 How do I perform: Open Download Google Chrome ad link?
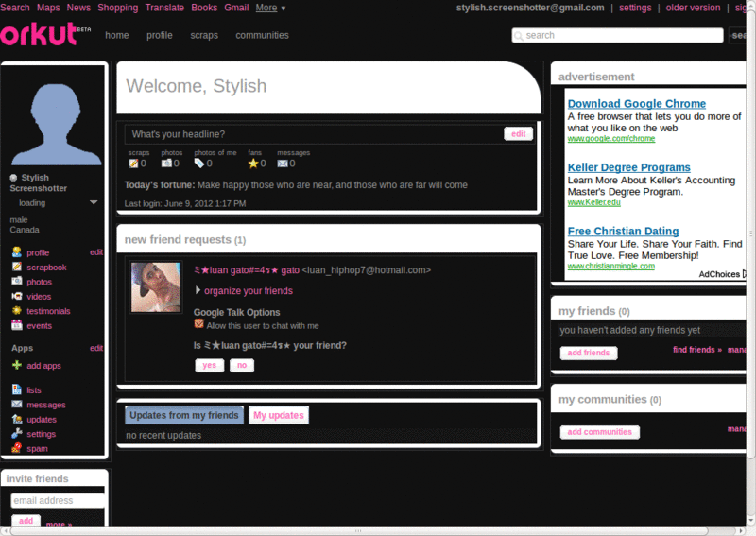point(636,104)
